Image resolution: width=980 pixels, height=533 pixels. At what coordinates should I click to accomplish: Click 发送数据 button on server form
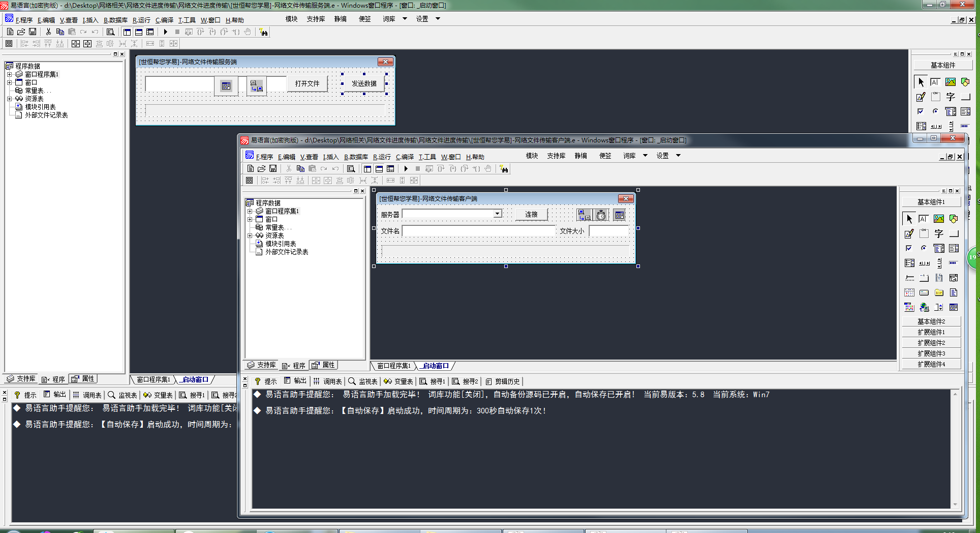[364, 83]
